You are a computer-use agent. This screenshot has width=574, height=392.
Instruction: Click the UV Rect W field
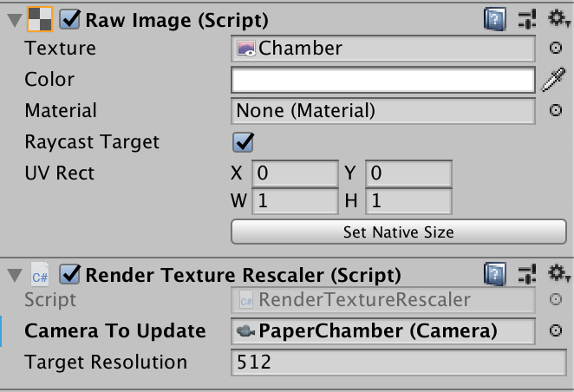click(x=295, y=201)
